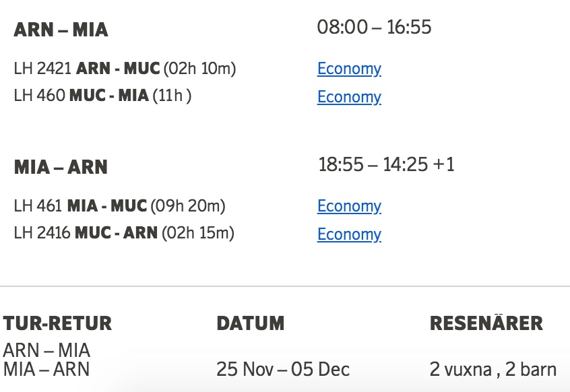Click the bold MIA – ARN return heading

pos(61,168)
